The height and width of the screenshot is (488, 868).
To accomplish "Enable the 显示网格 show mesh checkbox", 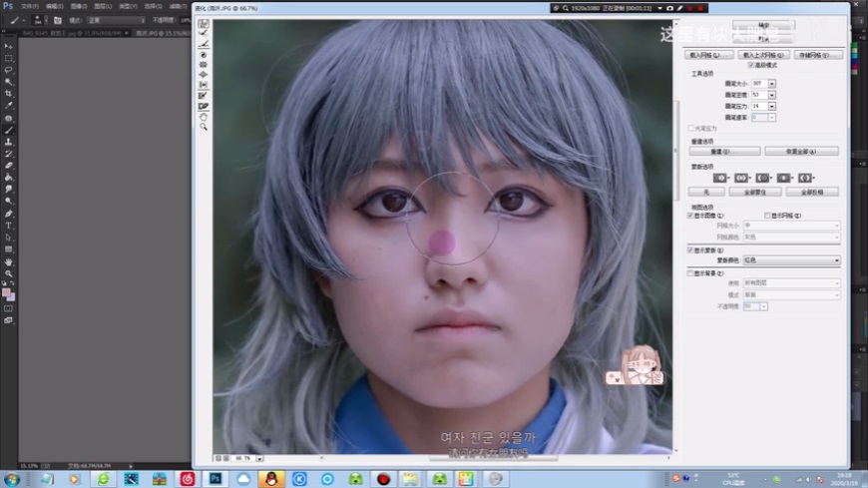I will click(767, 215).
